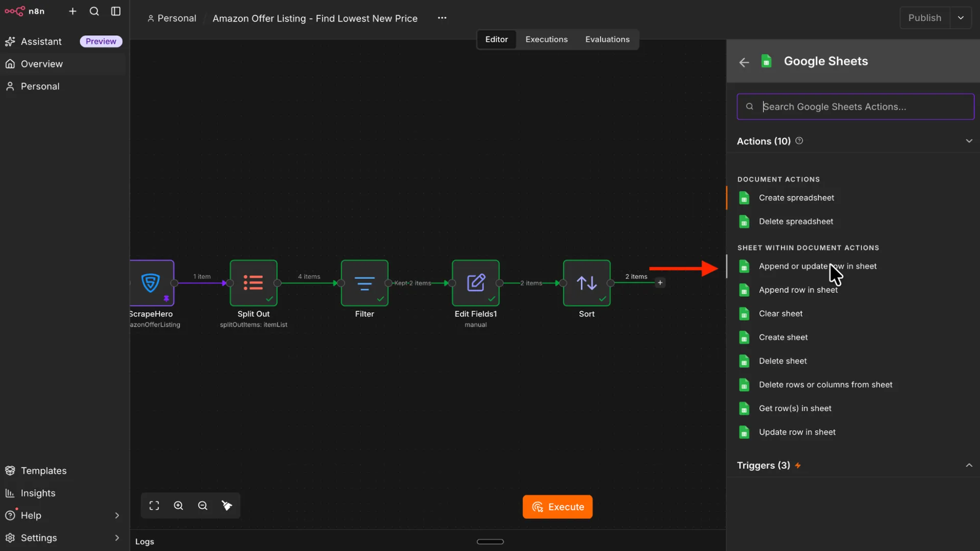Select the Filter node
980x551 pixels.
coord(364,283)
